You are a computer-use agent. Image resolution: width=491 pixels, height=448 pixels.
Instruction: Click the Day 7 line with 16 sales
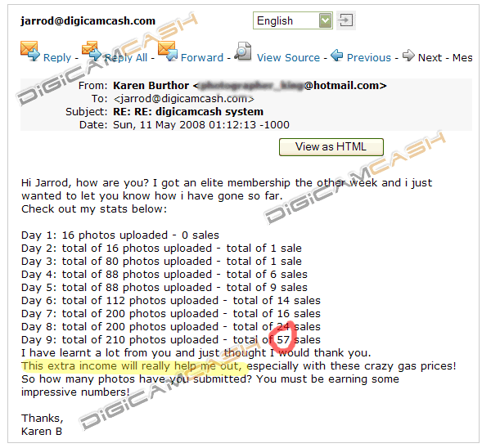(x=171, y=314)
